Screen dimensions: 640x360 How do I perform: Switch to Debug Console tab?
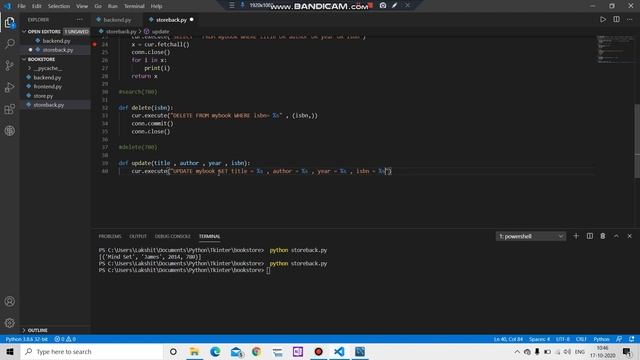coord(172,236)
